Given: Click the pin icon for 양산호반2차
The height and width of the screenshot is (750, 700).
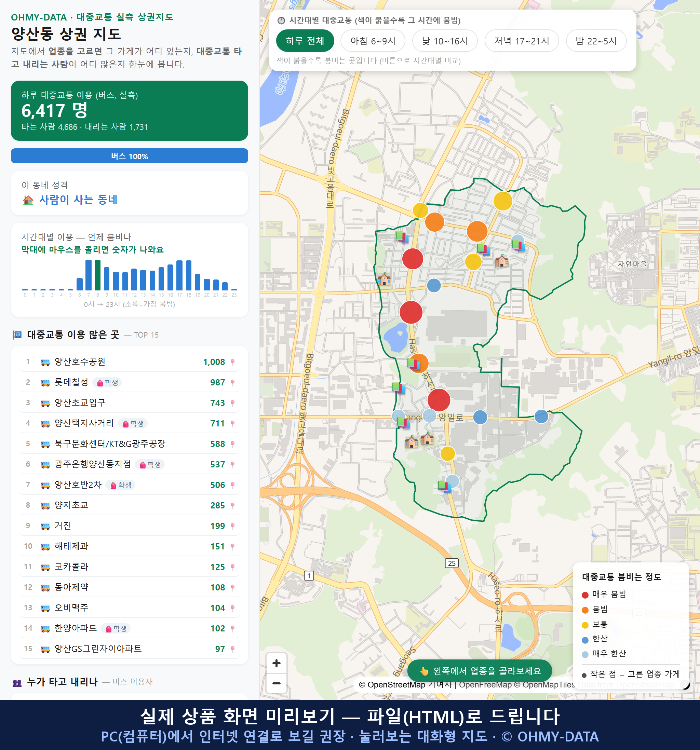Looking at the screenshot, I should [232, 485].
